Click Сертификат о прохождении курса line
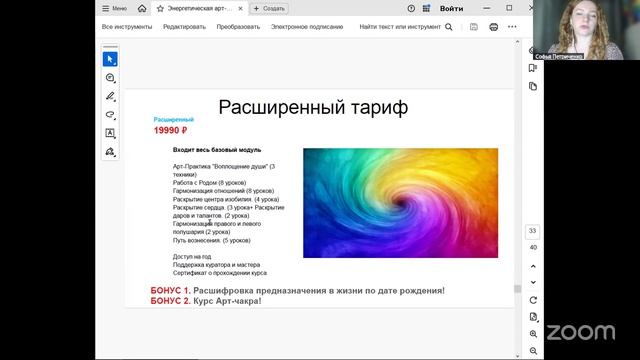This screenshot has width=640, height=360. [220, 273]
